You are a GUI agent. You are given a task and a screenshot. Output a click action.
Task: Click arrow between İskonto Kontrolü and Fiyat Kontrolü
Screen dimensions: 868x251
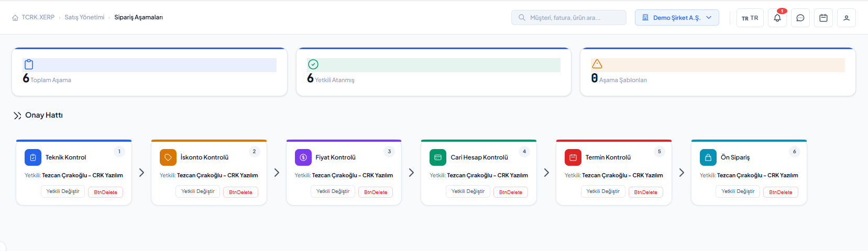tap(277, 173)
